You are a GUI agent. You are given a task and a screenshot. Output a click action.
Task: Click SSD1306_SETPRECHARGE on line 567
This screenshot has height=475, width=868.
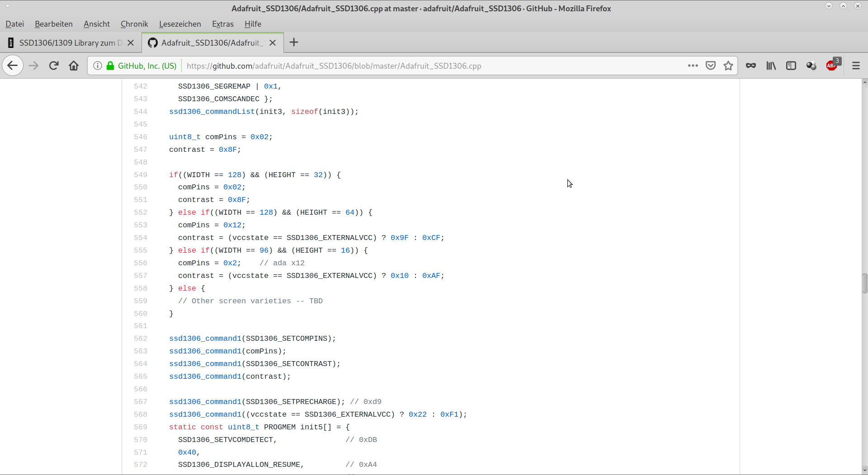click(291, 402)
